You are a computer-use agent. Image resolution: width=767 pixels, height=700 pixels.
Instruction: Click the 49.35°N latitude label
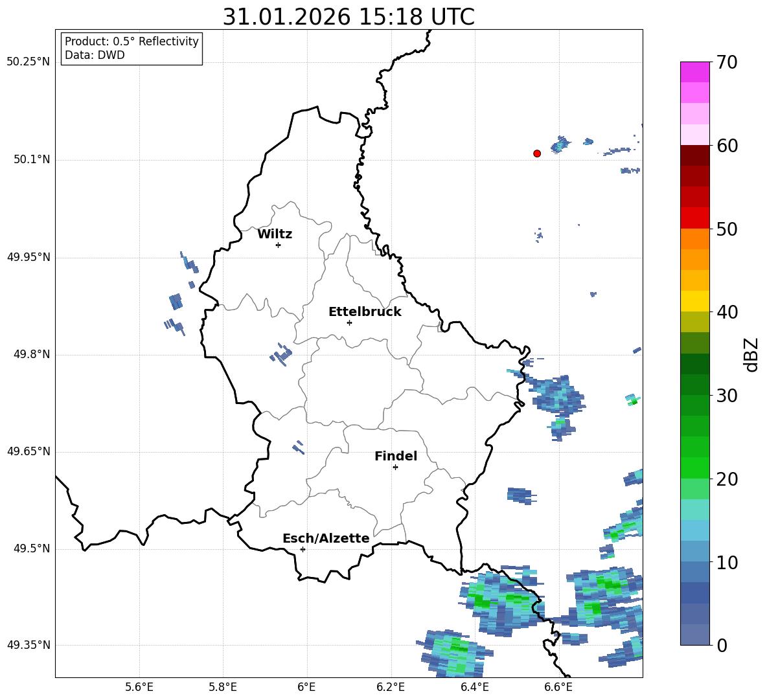pyautogui.click(x=29, y=645)
